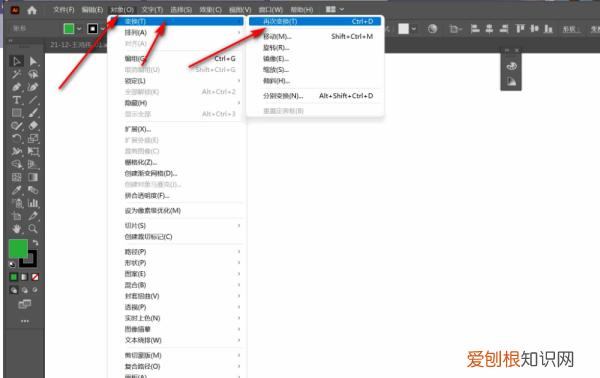The height and width of the screenshot is (378, 600).
Task: Expand the 路径(P) submenu arrow
Action: pos(239,252)
